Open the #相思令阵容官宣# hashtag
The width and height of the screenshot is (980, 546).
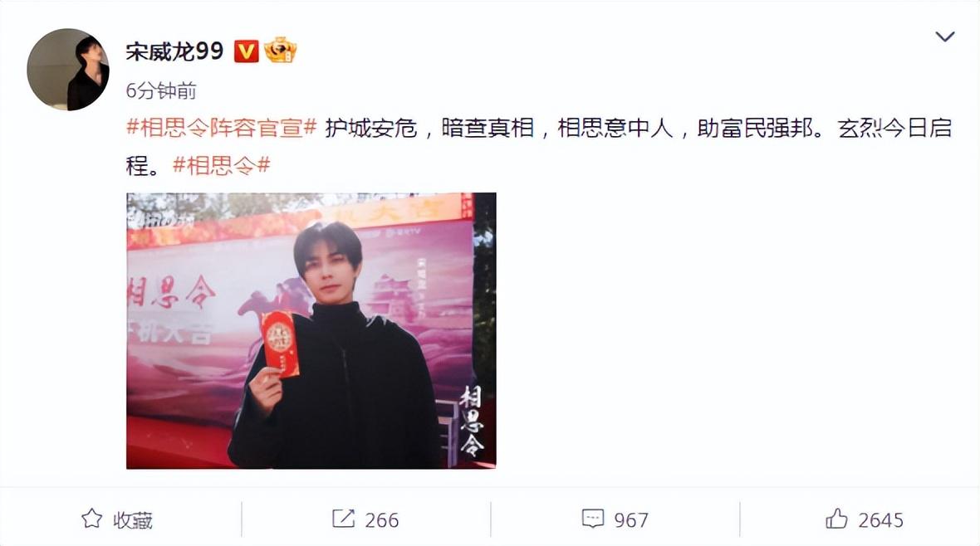[x=222, y=128]
